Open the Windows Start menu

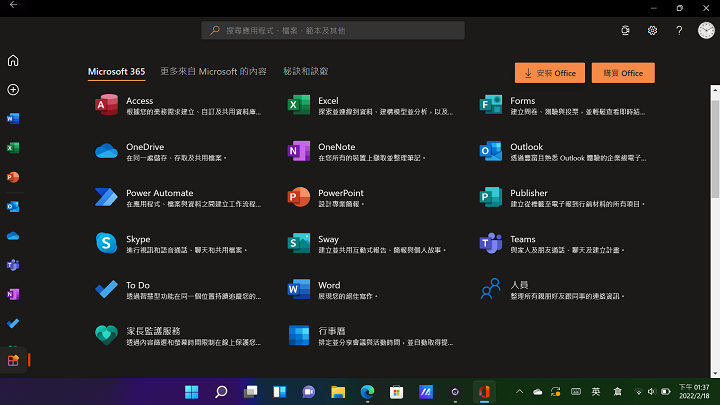pyautogui.click(x=191, y=392)
